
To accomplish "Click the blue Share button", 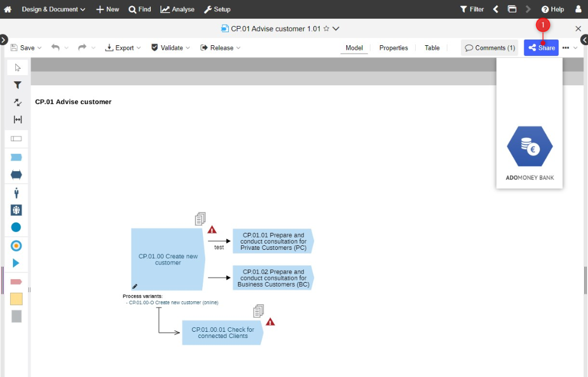I will [x=541, y=47].
